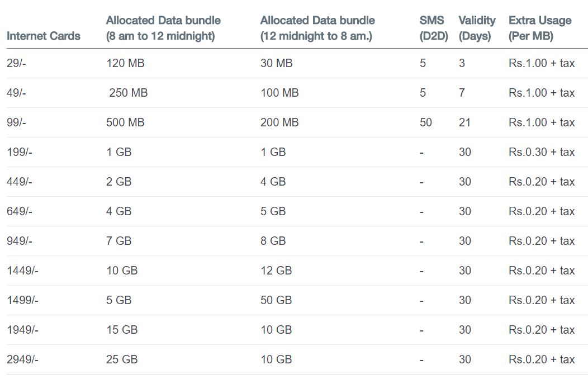Click the 649/- card price

(20, 211)
